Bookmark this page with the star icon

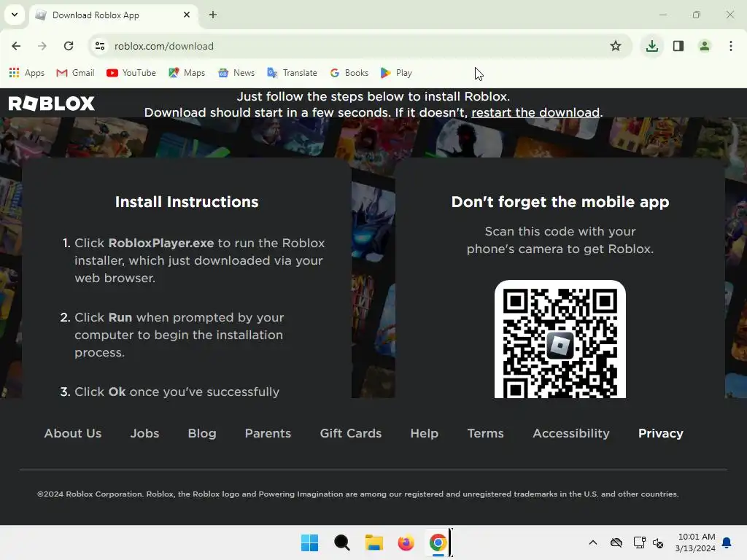pos(616,46)
